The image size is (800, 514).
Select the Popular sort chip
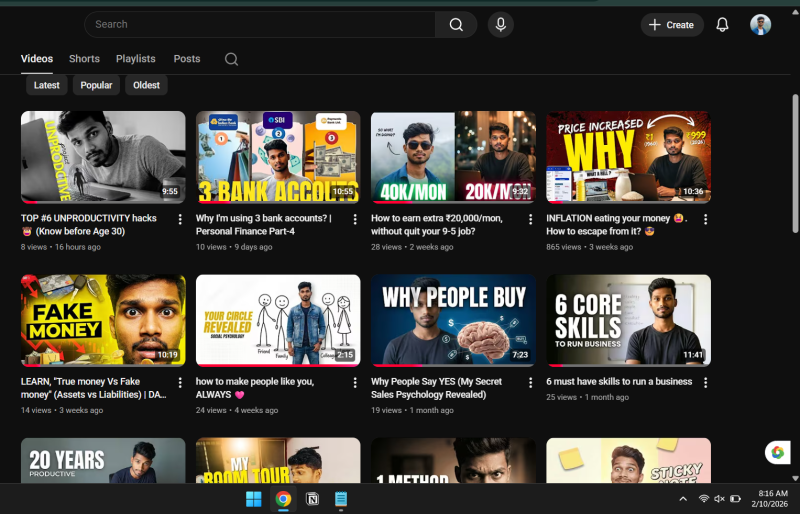click(x=96, y=85)
